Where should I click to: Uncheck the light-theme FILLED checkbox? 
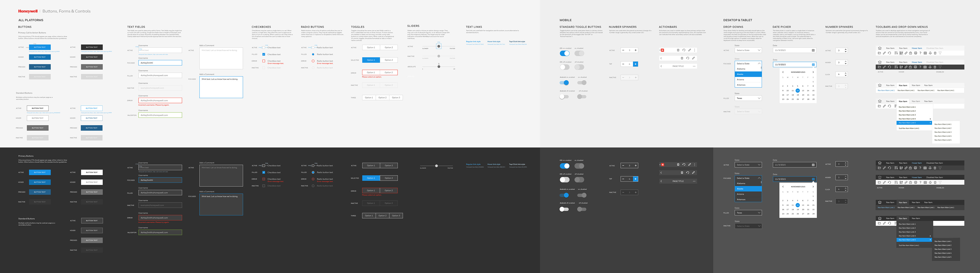[264, 54]
